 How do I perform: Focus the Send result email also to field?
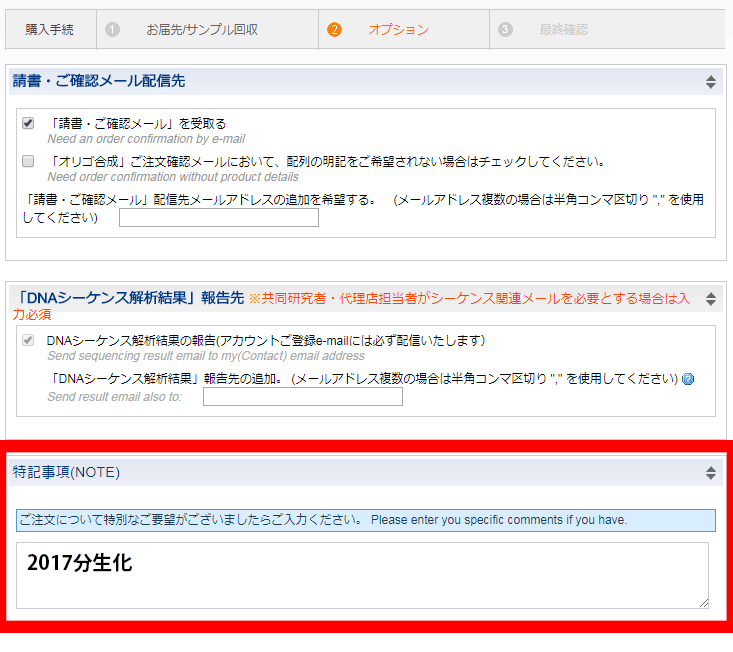(302, 396)
